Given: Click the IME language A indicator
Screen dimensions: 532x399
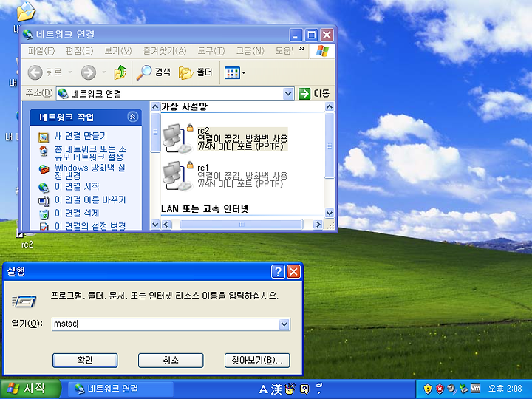Looking at the screenshot, I should click(263, 389).
